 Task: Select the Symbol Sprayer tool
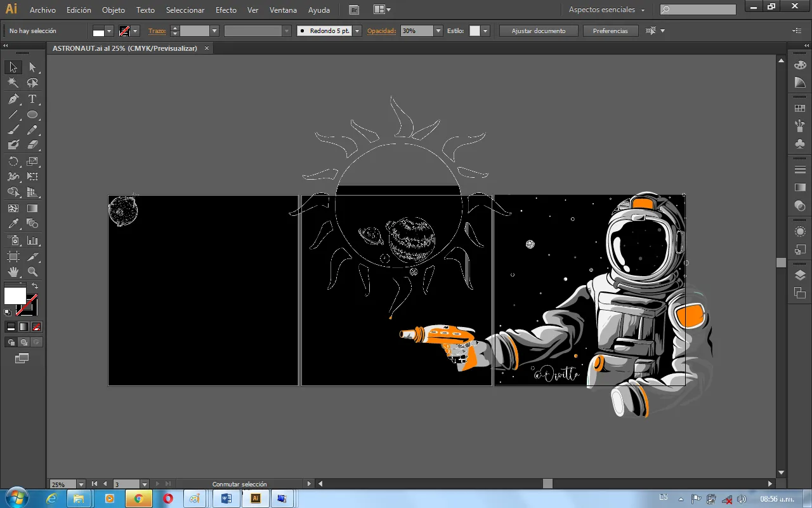coord(13,241)
